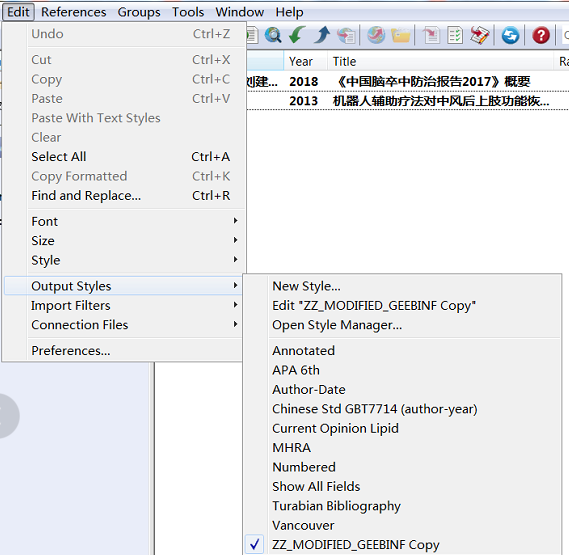Select the 2013 reference 机器人辅助疗法 row
This screenshot has height=555, width=569.
coord(408,100)
